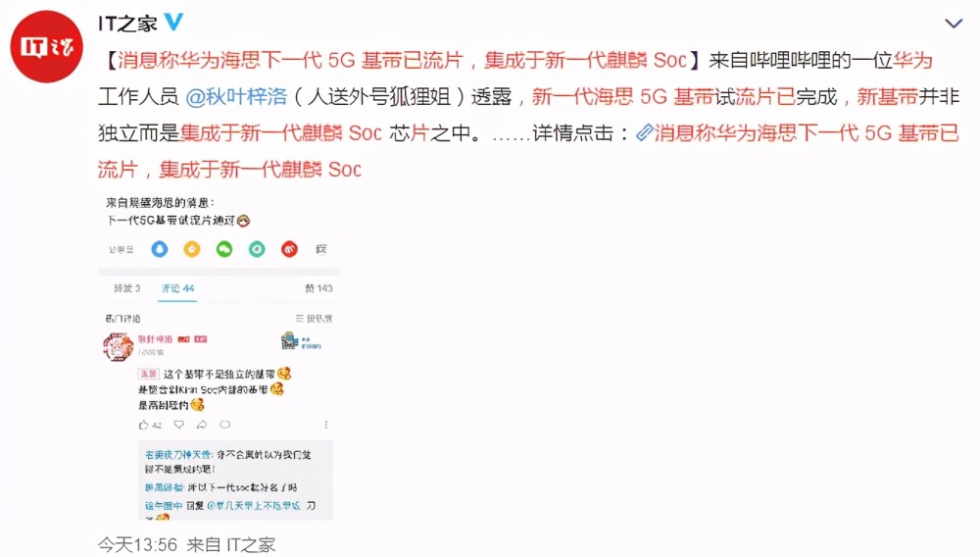Viewport: 980px width, 557px height.
Task: Share via the red Weibo icon
Action: (x=289, y=249)
